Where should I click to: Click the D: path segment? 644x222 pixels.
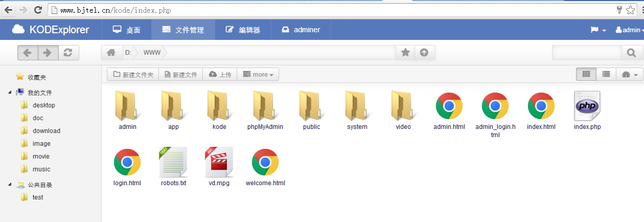(x=128, y=53)
